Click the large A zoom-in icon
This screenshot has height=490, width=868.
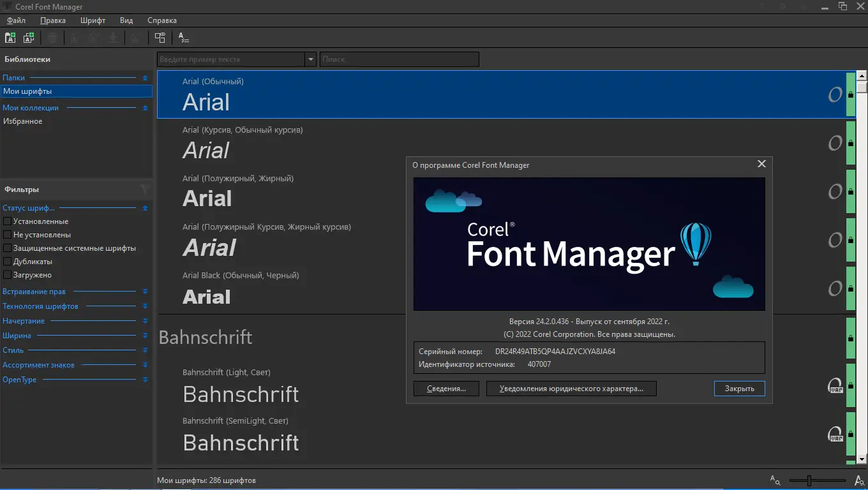point(859,480)
